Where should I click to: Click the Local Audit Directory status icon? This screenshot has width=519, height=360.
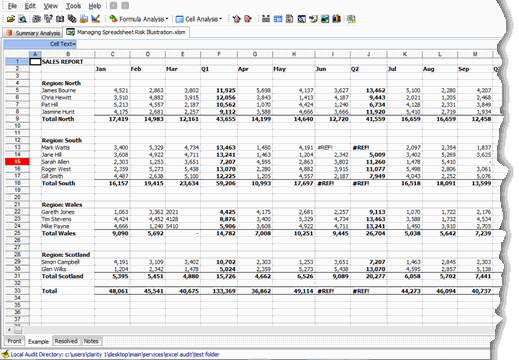pyautogui.click(x=5, y=354)
